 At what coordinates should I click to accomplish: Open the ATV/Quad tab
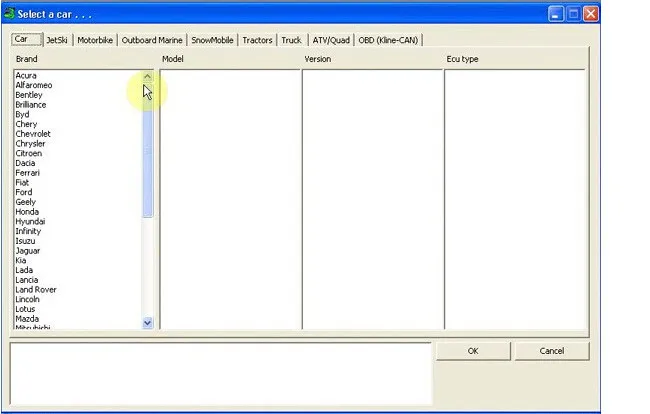point(331,40)
